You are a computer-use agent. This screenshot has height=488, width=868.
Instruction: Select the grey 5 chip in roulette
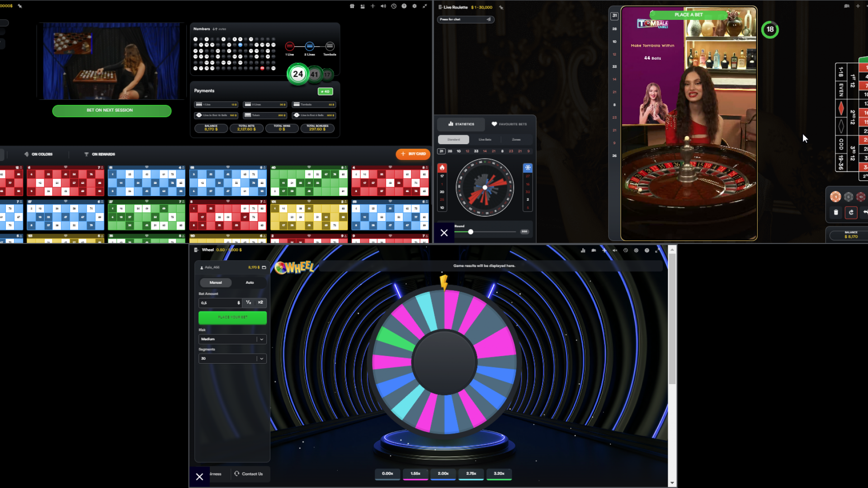[849, 197]
